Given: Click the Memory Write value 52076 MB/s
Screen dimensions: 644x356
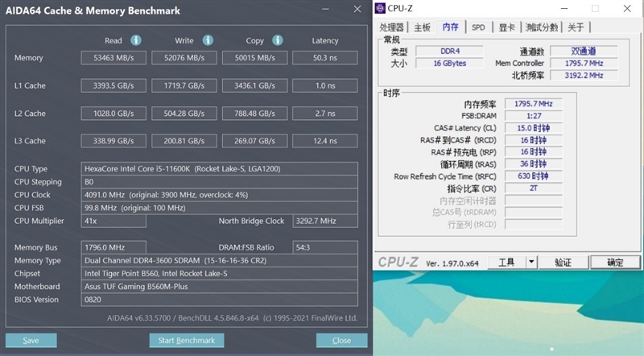Looking at the screenshot, I should pos(184,58).
